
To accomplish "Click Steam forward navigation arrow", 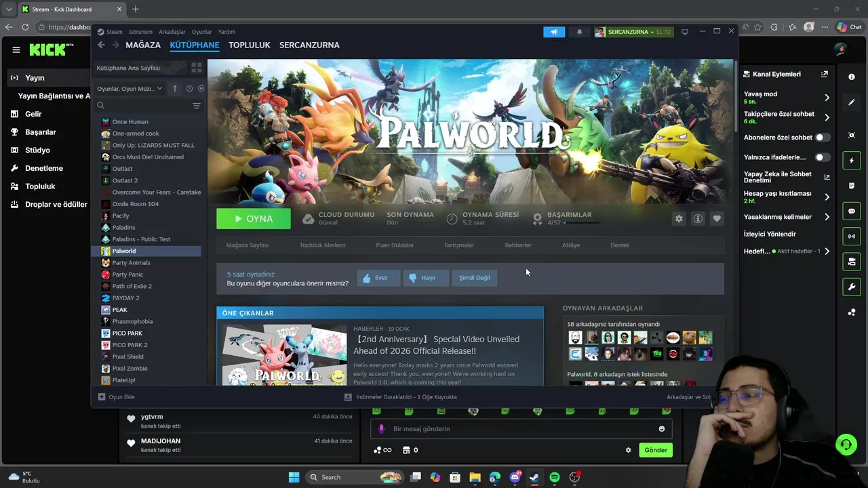I will tap(115, 45).
